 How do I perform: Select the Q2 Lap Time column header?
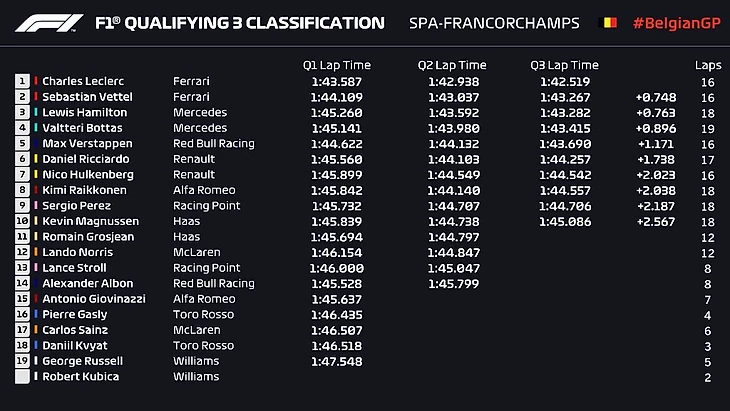point(452,65)
